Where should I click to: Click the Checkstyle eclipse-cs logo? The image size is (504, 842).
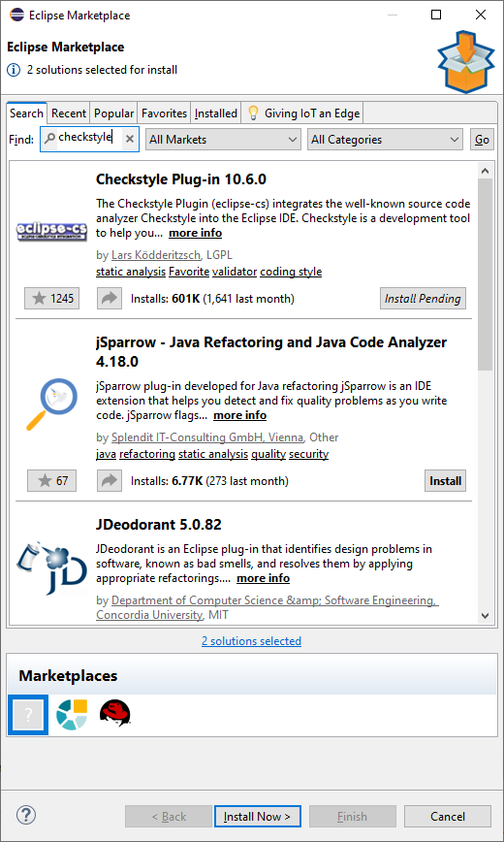(51, 232)
